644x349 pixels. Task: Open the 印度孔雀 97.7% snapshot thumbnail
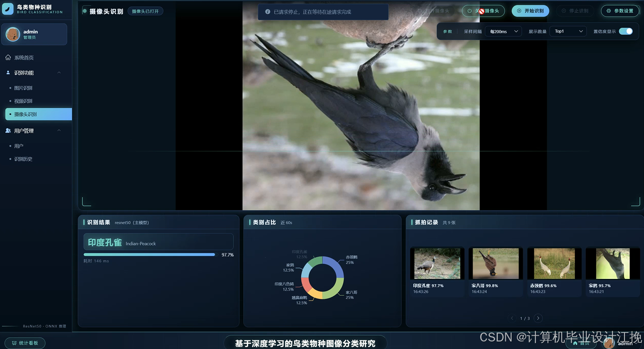437,263
